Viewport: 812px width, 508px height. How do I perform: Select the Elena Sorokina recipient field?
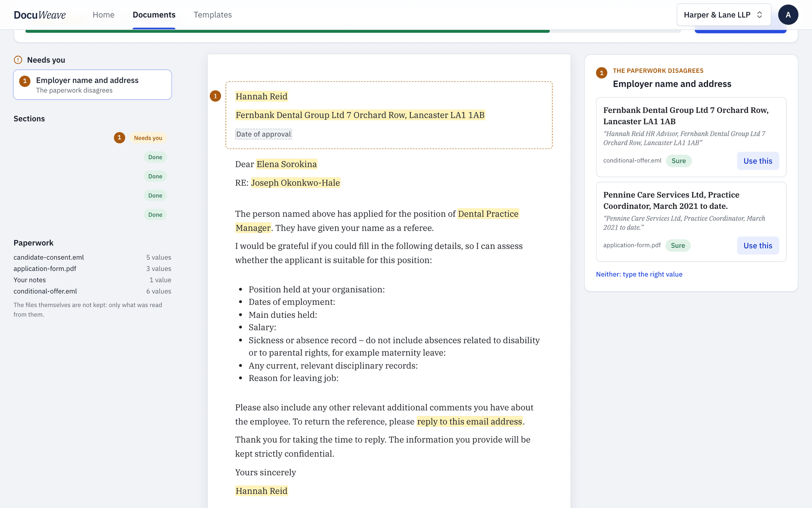[287, 164]
